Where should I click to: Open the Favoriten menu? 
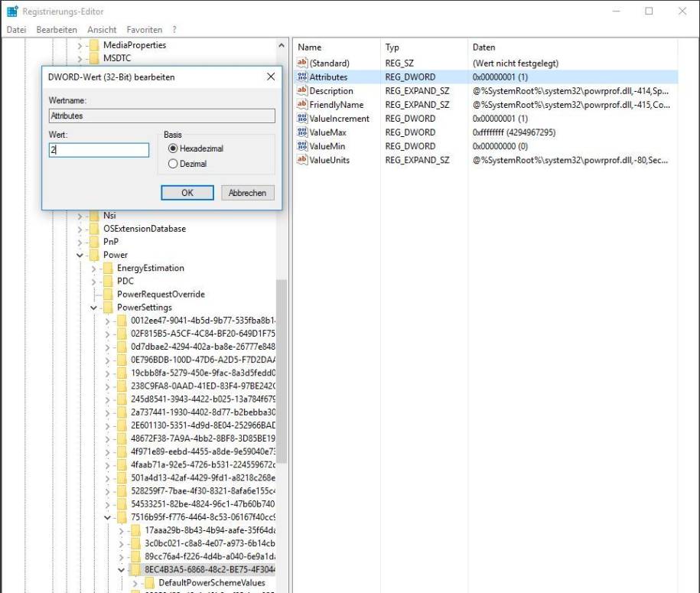tap(145, 29)
